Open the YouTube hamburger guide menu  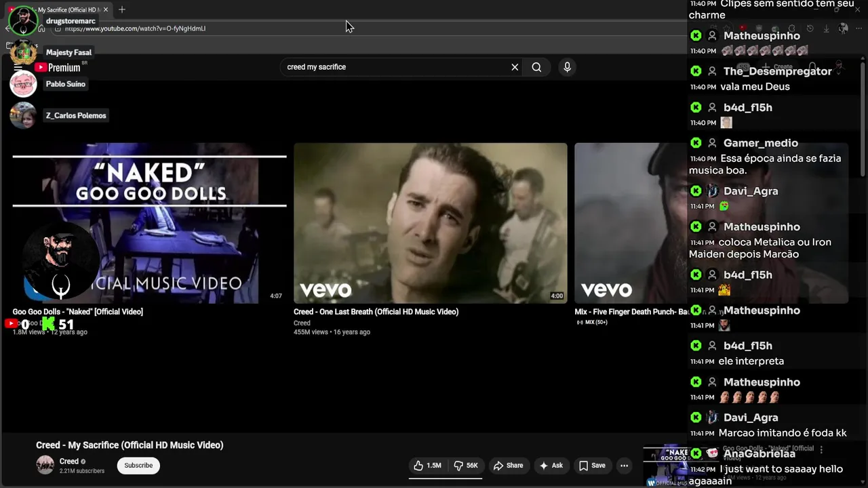[x=18, y=68]
